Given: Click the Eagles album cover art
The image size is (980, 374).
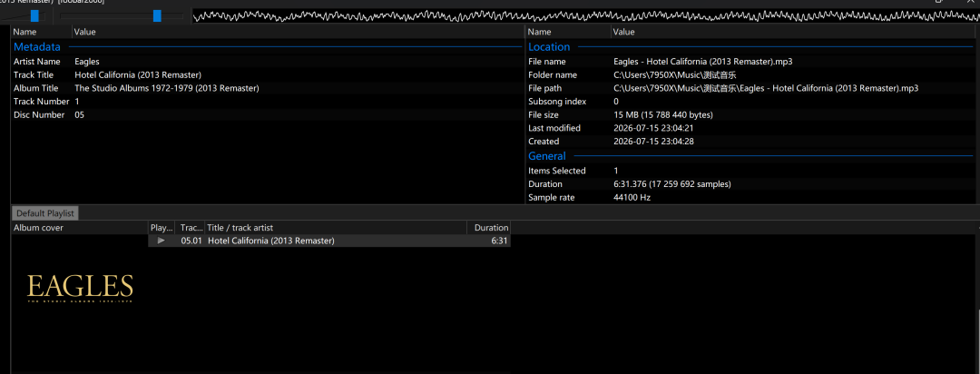Looking at the screenshot, I should point(80,289).
